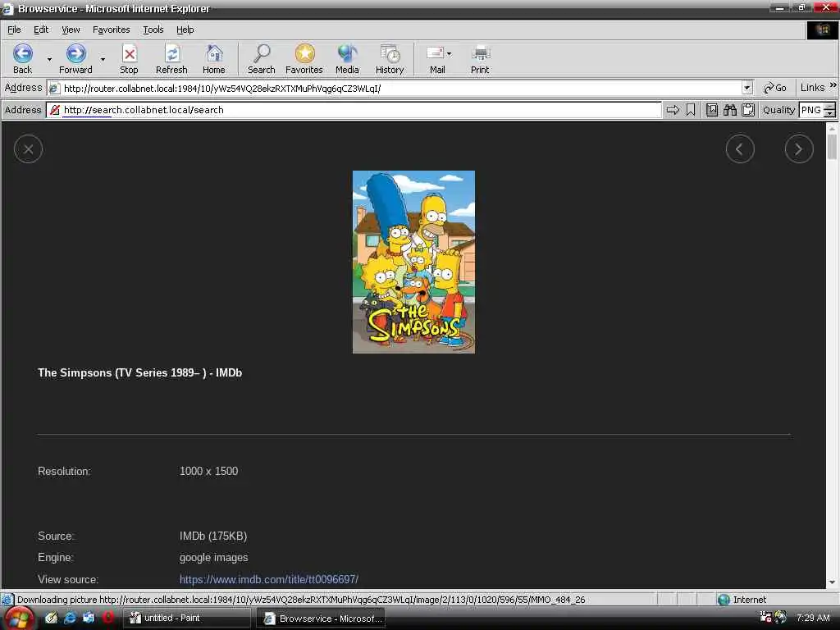The width and height of the screenshot is (840, 630).
Task: Open the Favorites pane
Action: 304,59
